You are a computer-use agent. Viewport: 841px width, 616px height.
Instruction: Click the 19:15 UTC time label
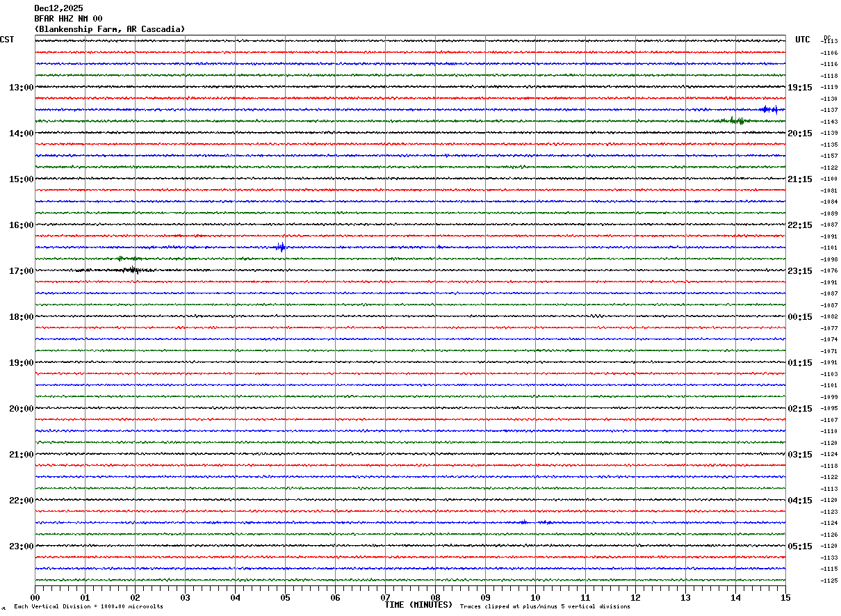(800, 88)
